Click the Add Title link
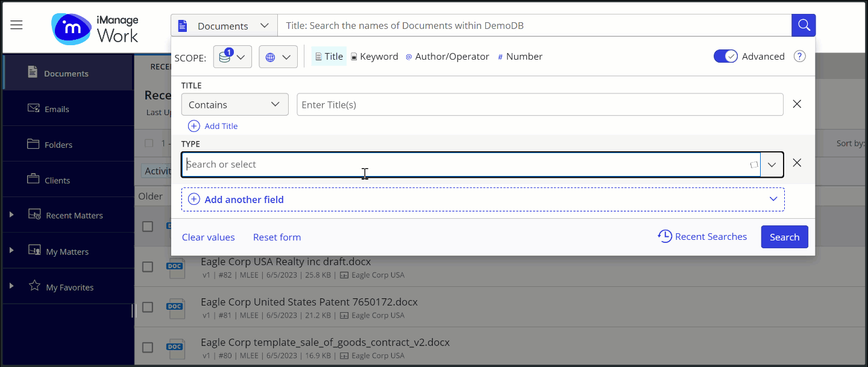868x367 pixels. (x=213, y=126)
